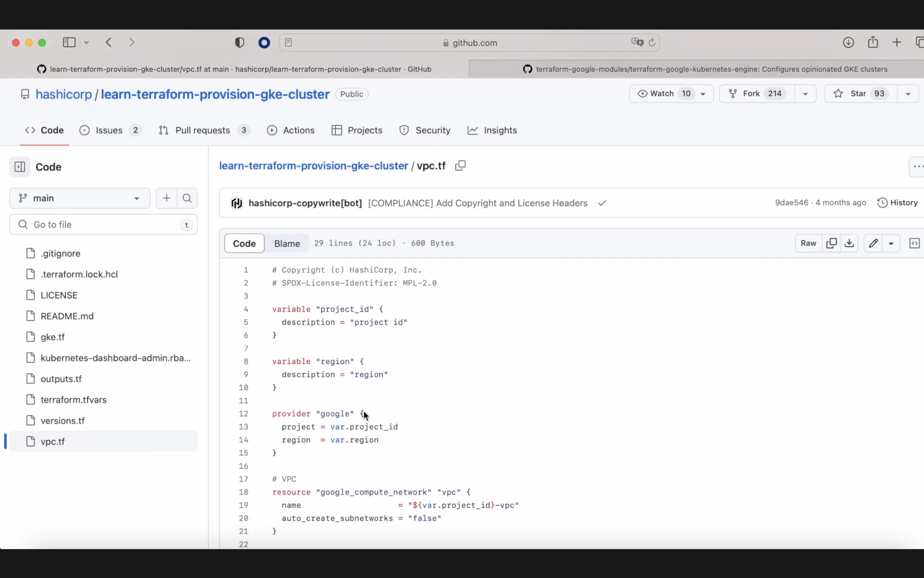Click the outputs.tf file in sidebar
The width and height of the screenshot is (924, 578).
pos(61,378)
